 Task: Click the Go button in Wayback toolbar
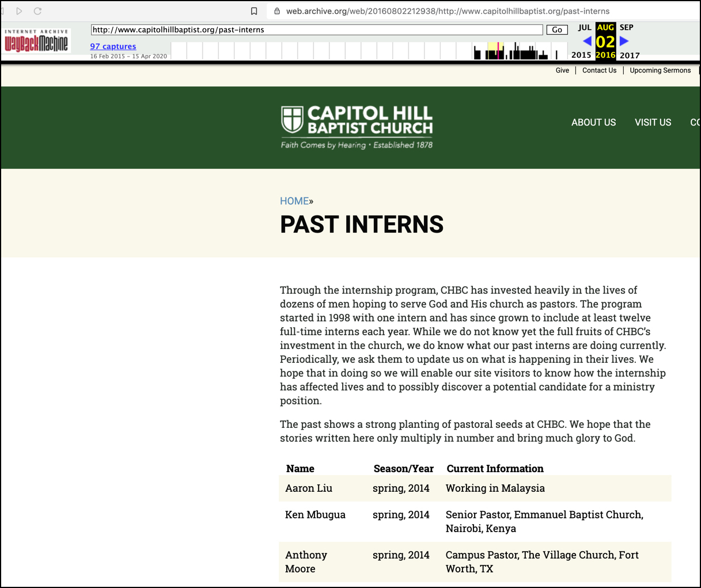[557, 30]
